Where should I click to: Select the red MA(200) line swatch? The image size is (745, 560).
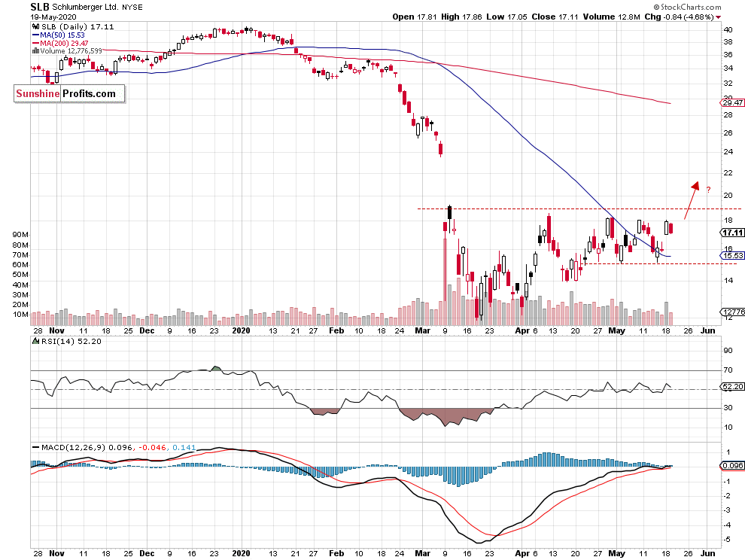point(35,43)
